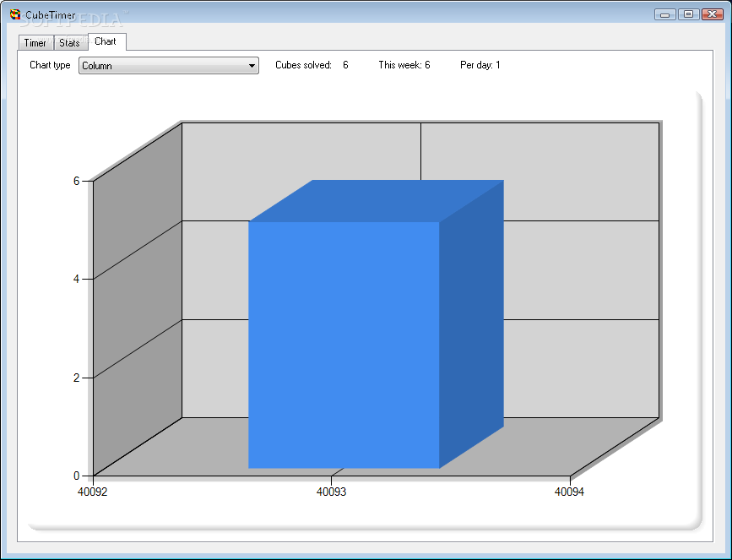Click the y-axis value 0
The image size is (732, 560).
click(77, 476)
